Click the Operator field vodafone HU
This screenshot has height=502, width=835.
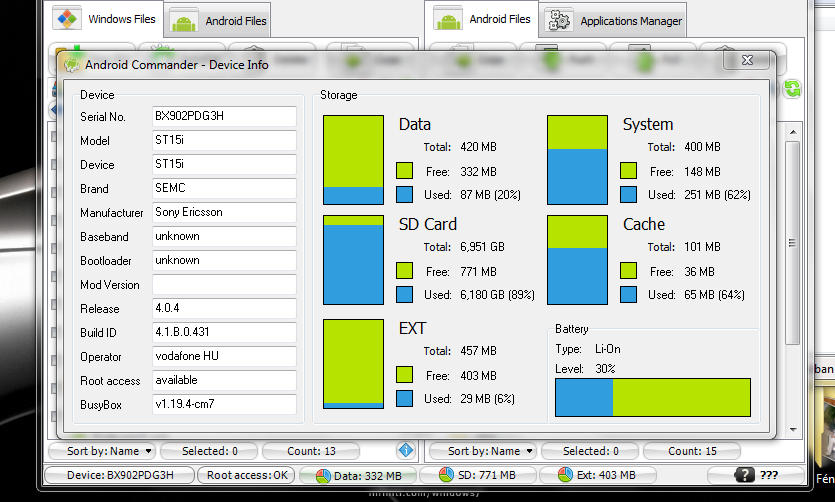[224, 356]
